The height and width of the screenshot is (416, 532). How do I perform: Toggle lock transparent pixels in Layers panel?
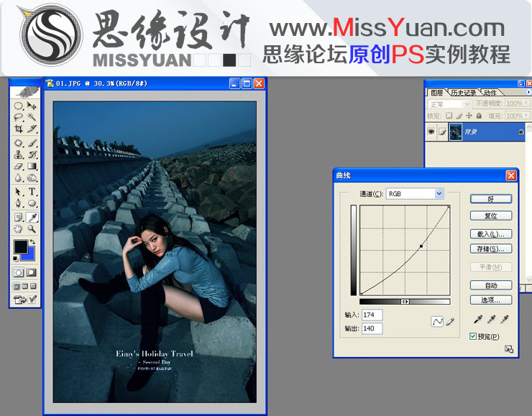(449, 116)
